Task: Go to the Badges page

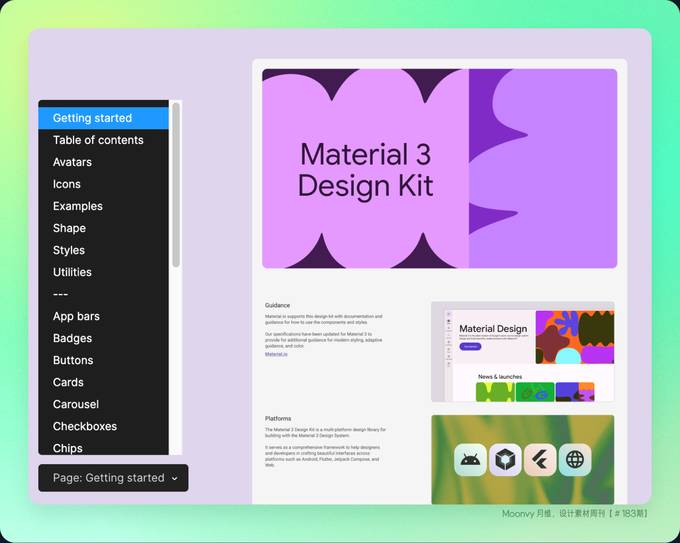Action: pos(103,338)
